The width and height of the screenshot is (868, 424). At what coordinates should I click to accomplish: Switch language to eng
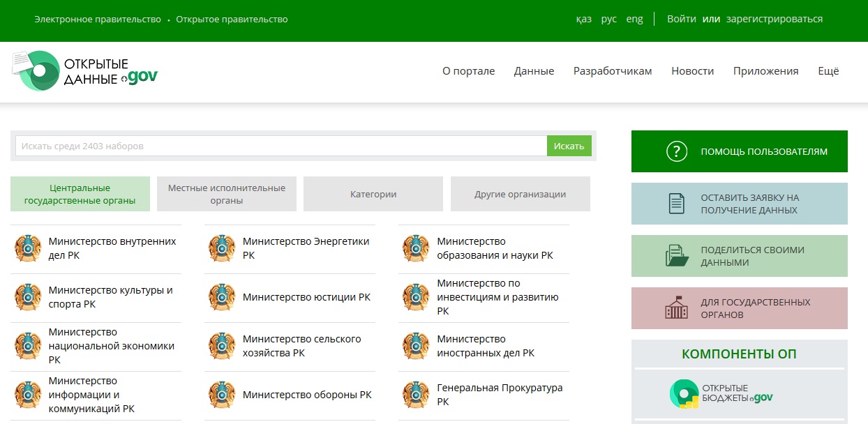coord(634,20)
